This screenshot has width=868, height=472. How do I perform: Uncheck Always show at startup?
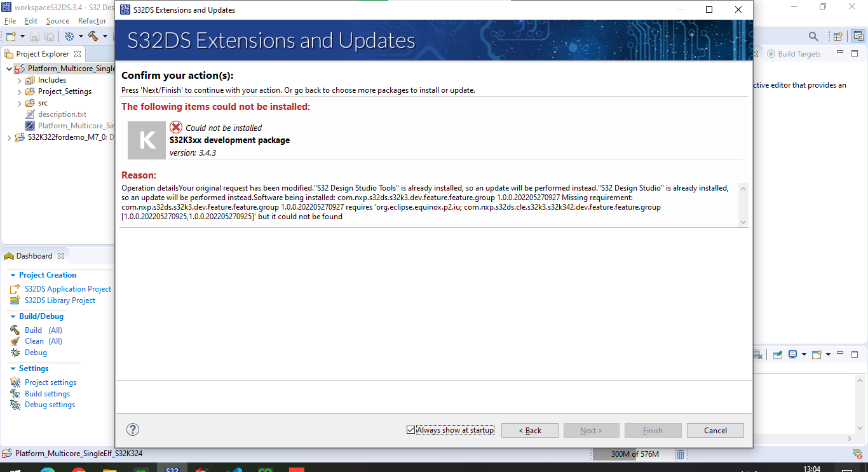click(410, 429)
